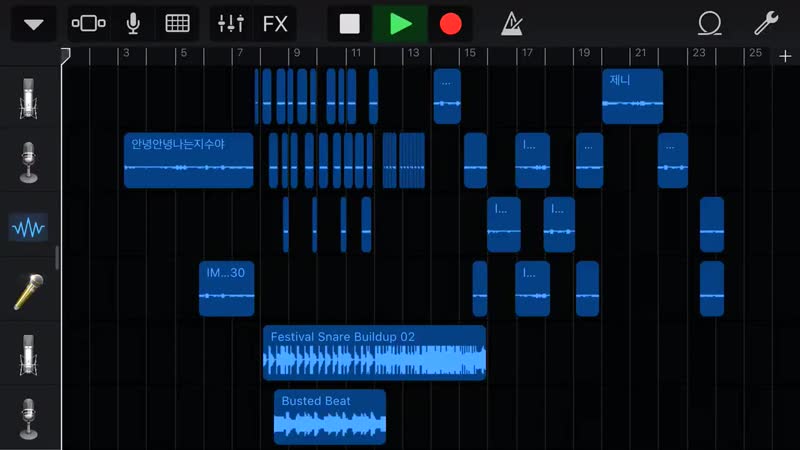
Task: Select the Festival Snare Buildup 02 region
Action: [x=374, y=352]
